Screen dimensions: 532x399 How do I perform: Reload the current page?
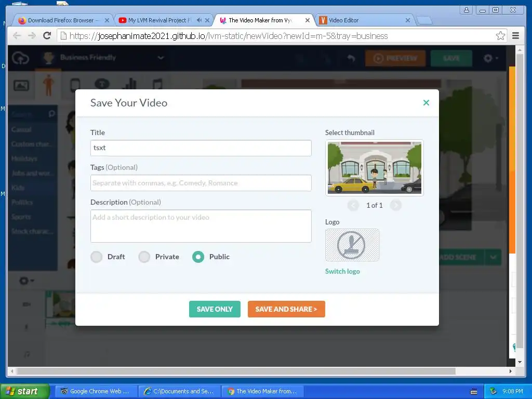click(x=47, y=36)
